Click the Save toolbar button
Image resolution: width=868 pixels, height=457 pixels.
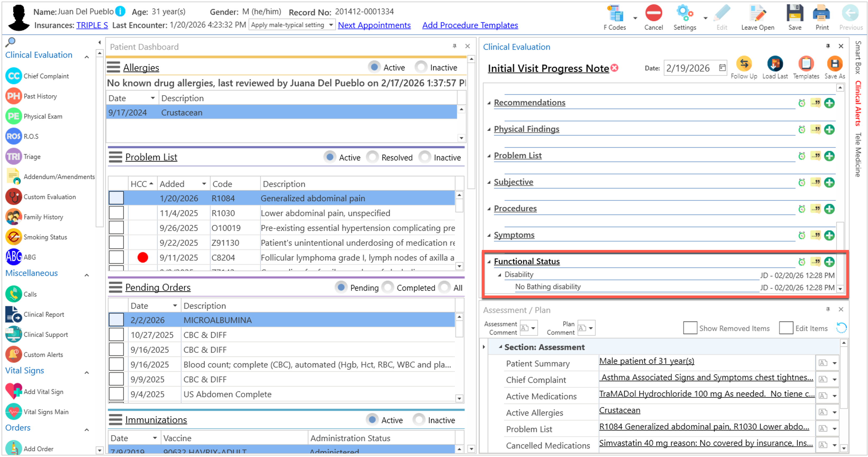tap(794, 14)
